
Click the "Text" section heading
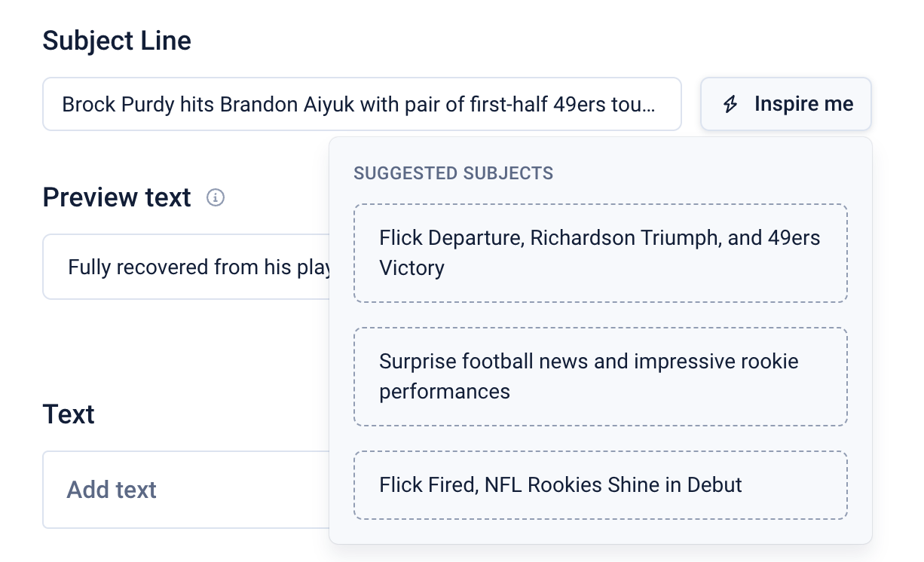[69, 414]
